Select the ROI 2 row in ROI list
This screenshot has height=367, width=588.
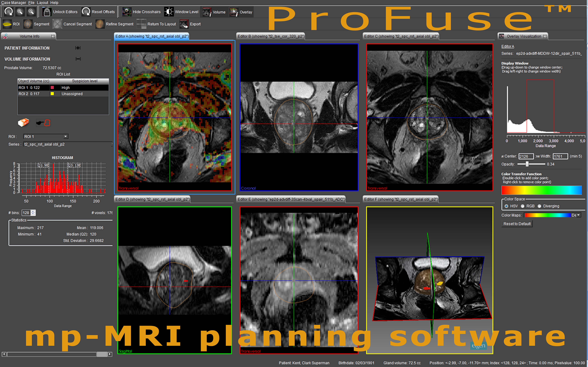[x=63, y=94]
